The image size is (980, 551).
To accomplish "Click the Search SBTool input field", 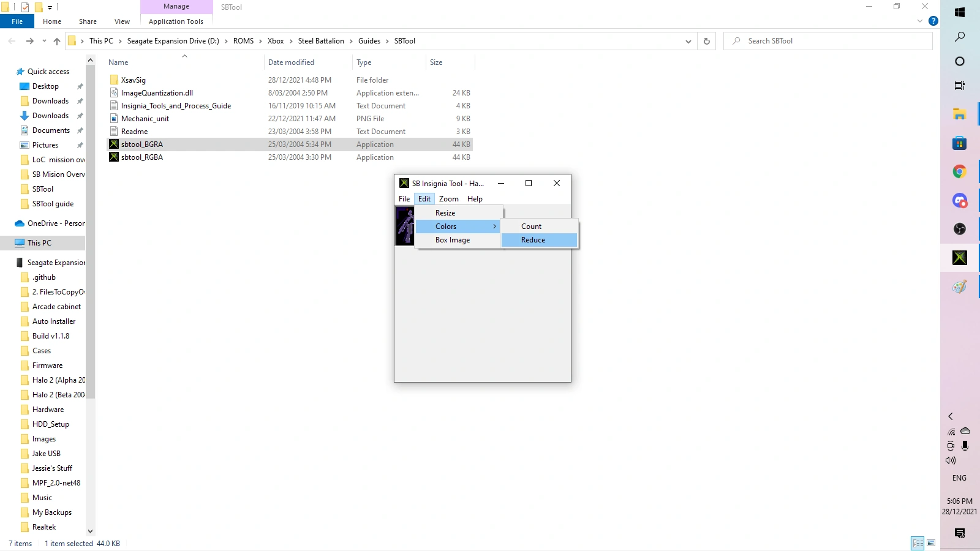I will coord(828,41).
